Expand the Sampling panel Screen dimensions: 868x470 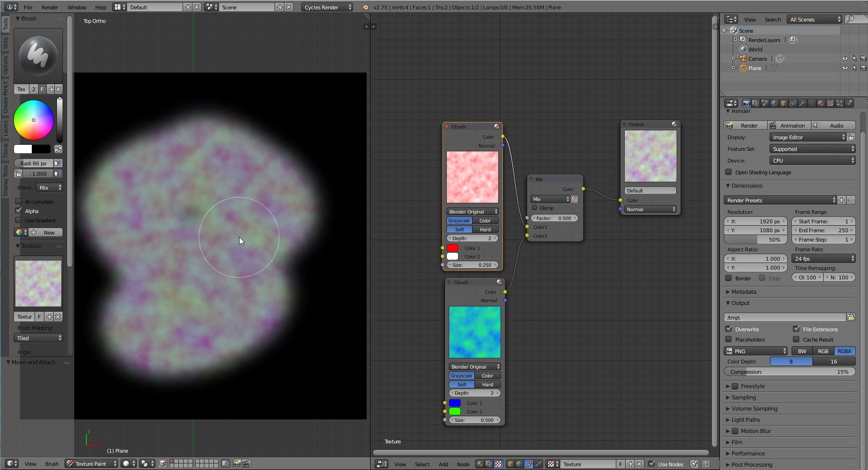(744, 397)
